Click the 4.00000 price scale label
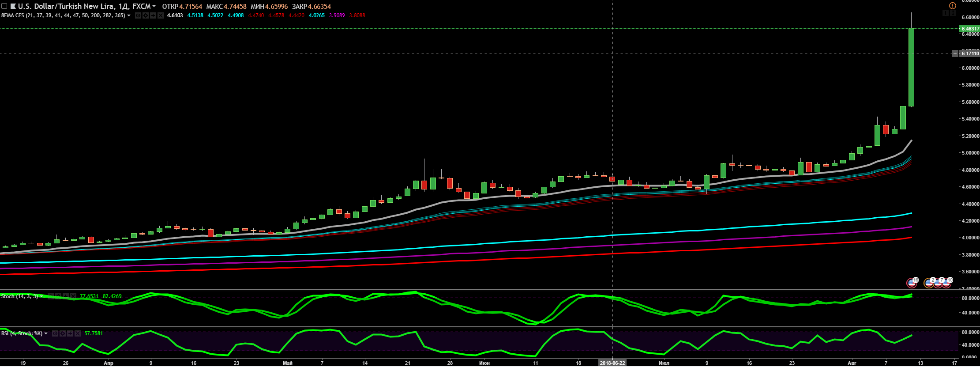The width and height of the screenshot is (980, 367). 970,238
